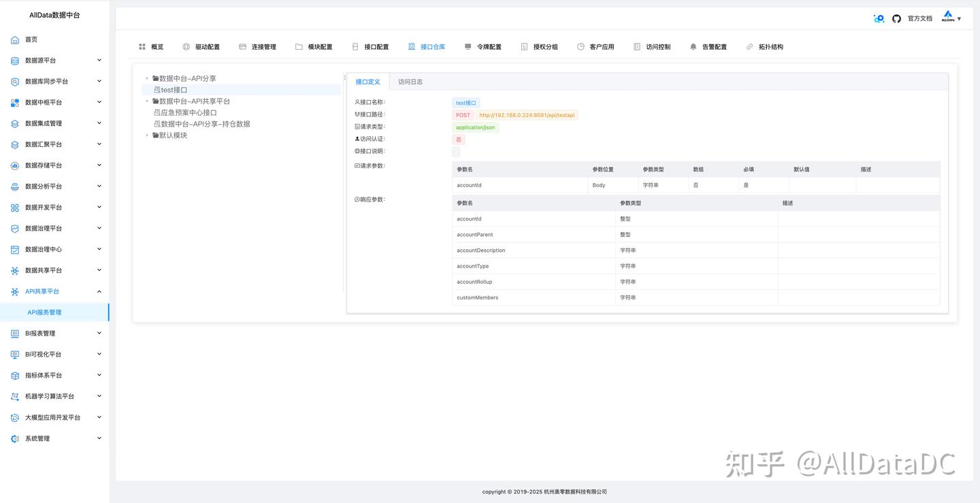Image resolution: width=980 pixels, height=503 pixels.
Task: Click the 数据治理中心 sidebar icon
Action: click(15, 250)
